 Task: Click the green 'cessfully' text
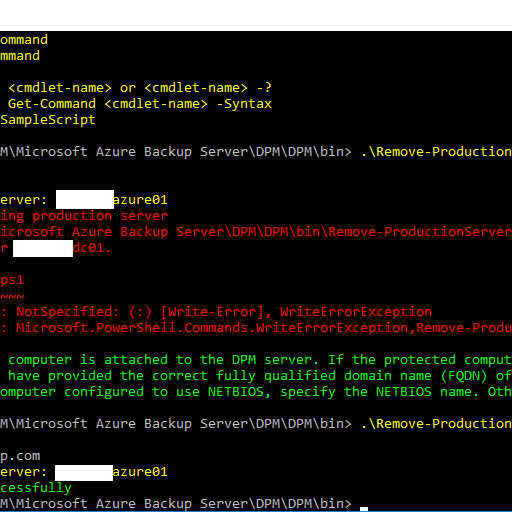[36, 488]
